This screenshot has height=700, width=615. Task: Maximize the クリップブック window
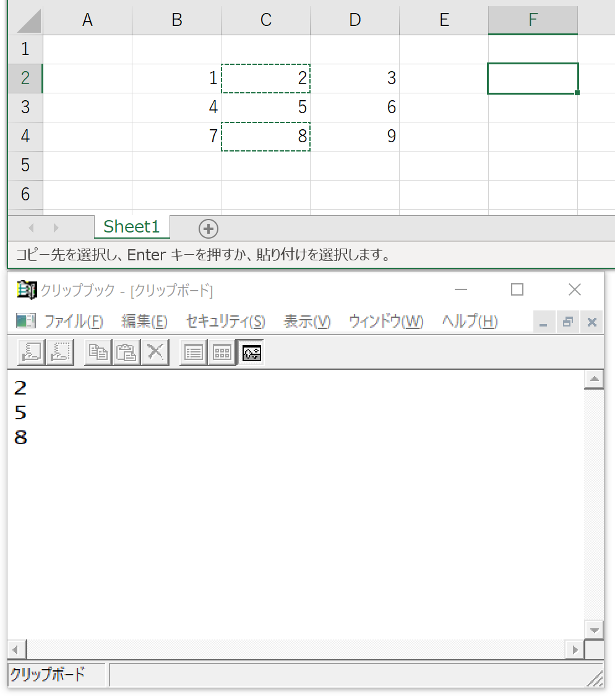pos(517,290)
